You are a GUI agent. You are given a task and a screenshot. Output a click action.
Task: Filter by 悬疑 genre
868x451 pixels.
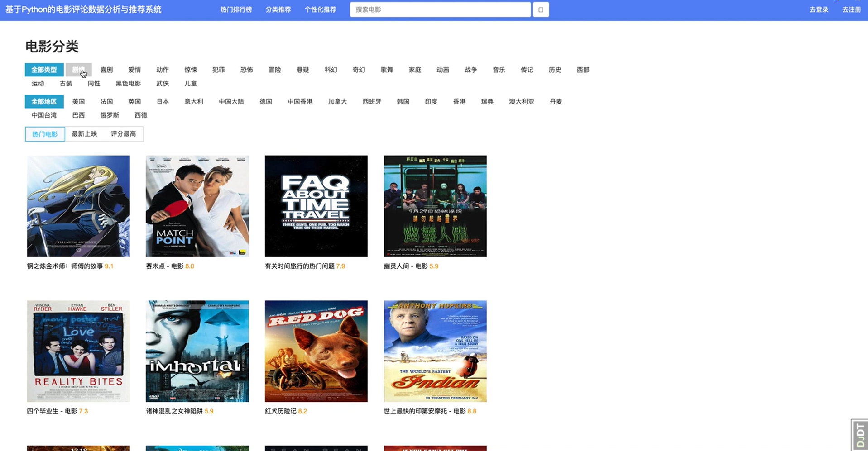[x=303, y=70]
